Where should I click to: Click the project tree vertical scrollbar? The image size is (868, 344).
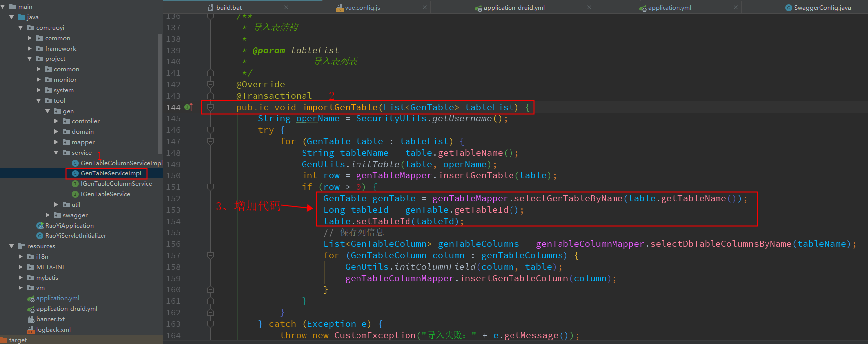[x=160, y=94]
